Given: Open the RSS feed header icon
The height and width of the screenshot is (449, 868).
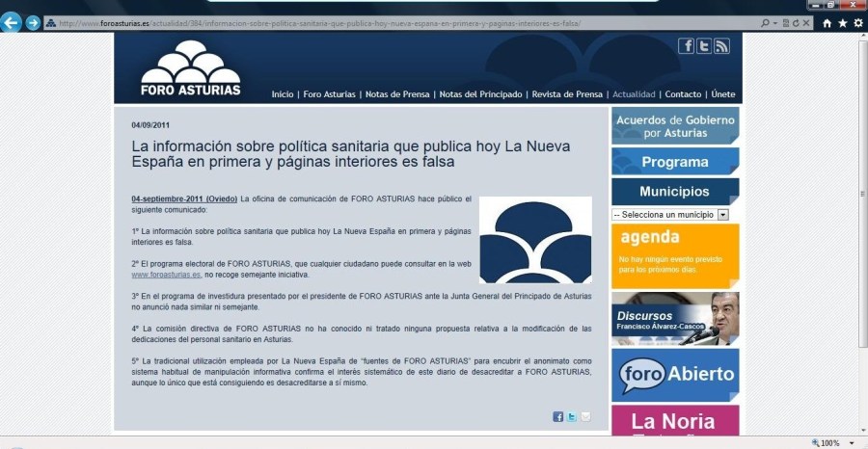Looking at the screenshot, I should [x=721, y=46].
